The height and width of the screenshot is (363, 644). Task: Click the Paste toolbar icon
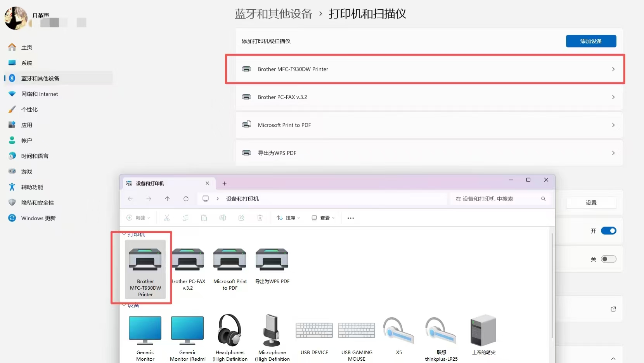pyautogui.click(x=204, y=218)
